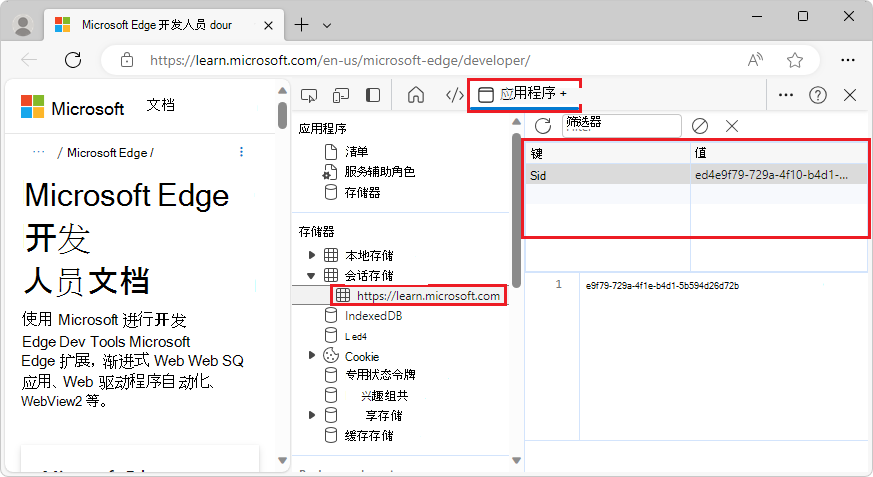Select the Led4 storage tree item
873x477 pixels.
355,336
